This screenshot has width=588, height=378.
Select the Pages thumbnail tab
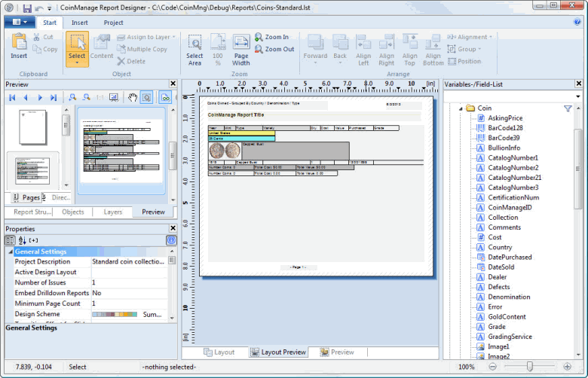(x=26, y=197)
